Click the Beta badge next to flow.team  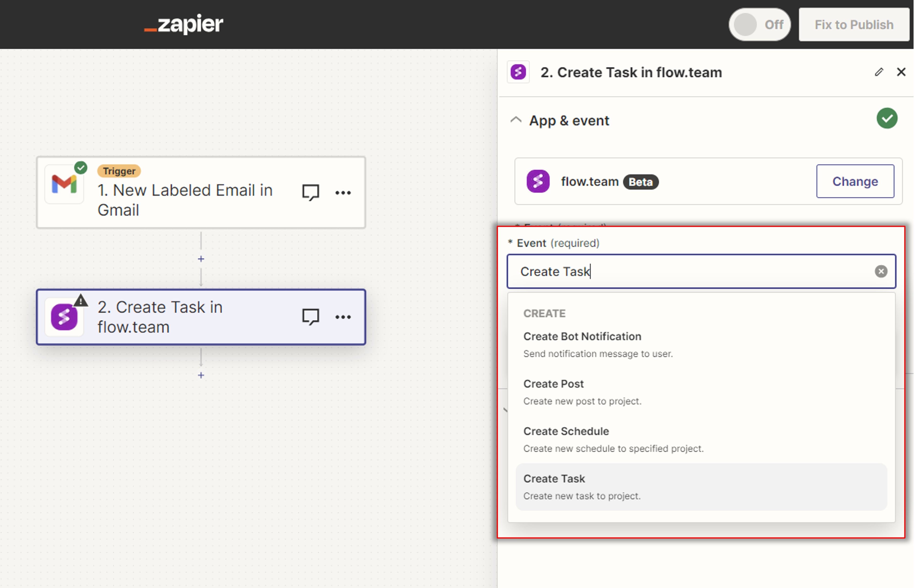pyautogui.click(x=641, y=182)
